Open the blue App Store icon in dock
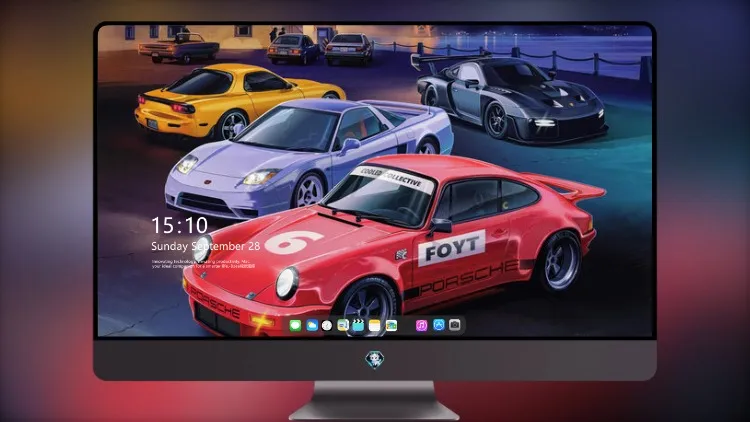This screenshot has width=750, height=422. click(x=439, y=325)
